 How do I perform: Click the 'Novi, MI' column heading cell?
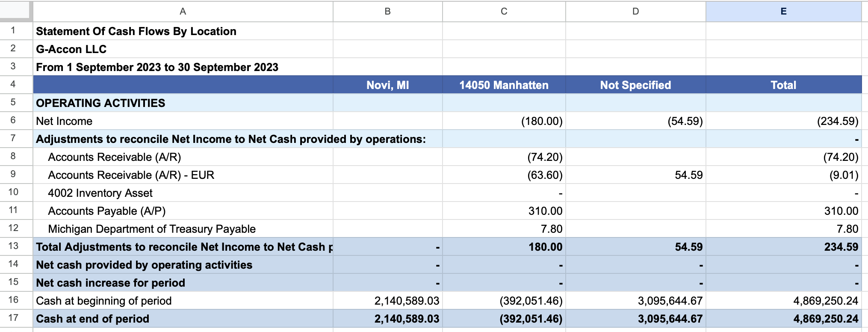(388, 85)
